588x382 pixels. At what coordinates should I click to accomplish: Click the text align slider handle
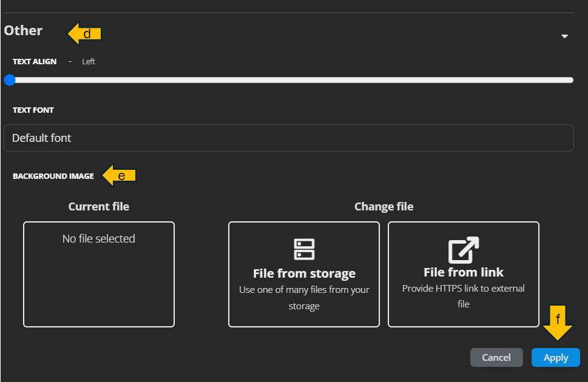pos(9,80)
